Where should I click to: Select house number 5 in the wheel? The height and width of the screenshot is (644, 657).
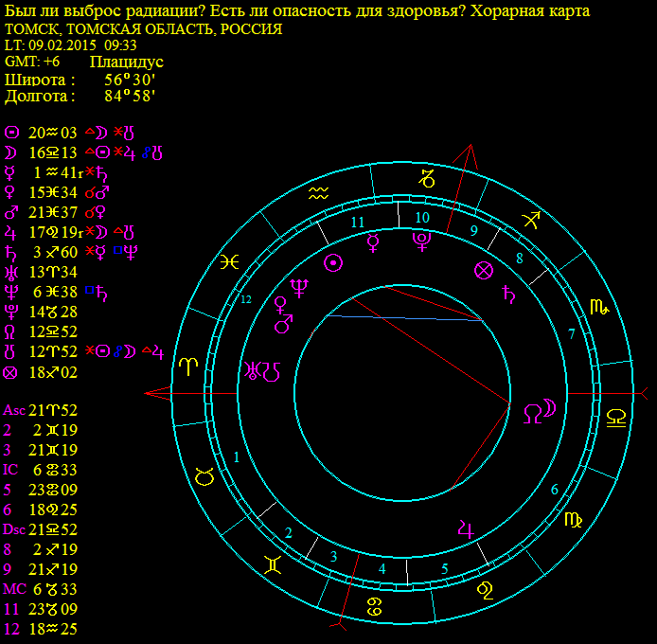point(445,569)
